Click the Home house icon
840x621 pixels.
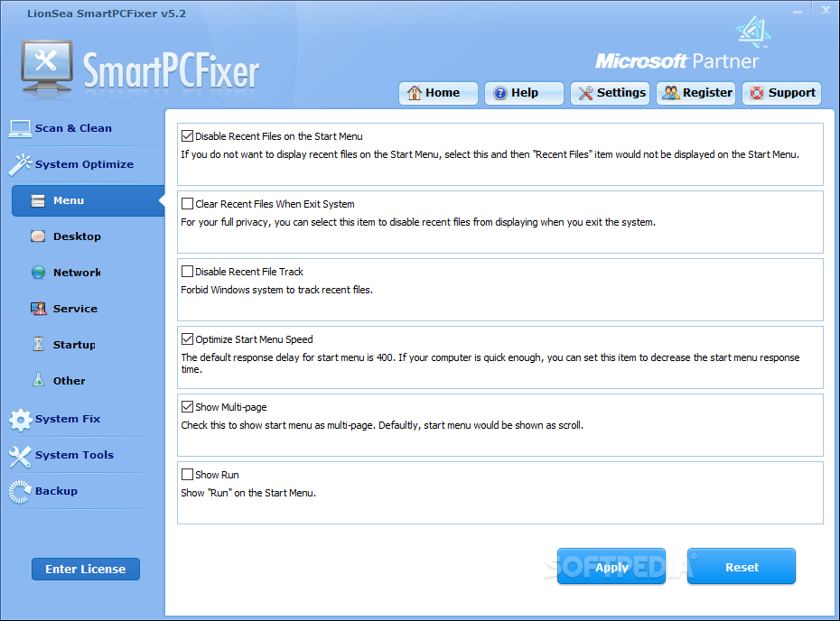pos(414,93)
